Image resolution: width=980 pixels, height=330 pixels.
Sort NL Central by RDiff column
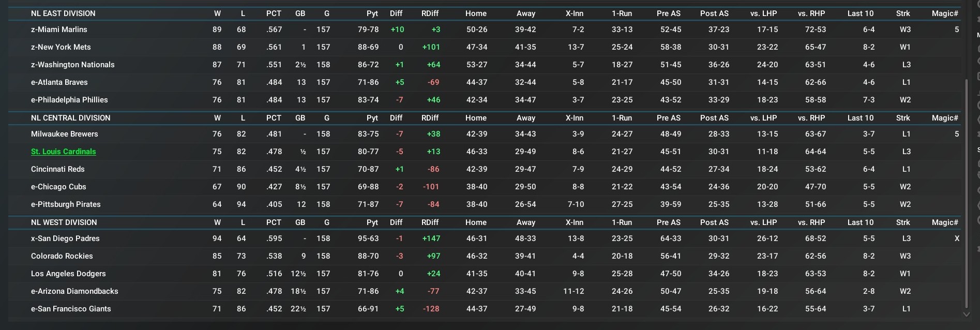coord(430,118)
